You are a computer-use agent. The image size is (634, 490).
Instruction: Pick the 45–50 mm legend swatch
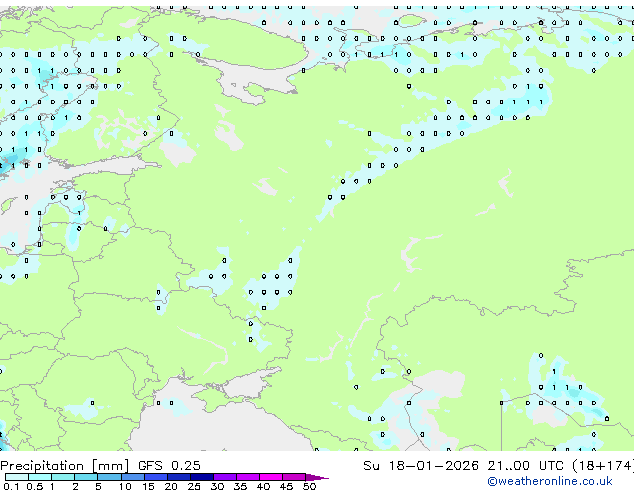(294, 477)
